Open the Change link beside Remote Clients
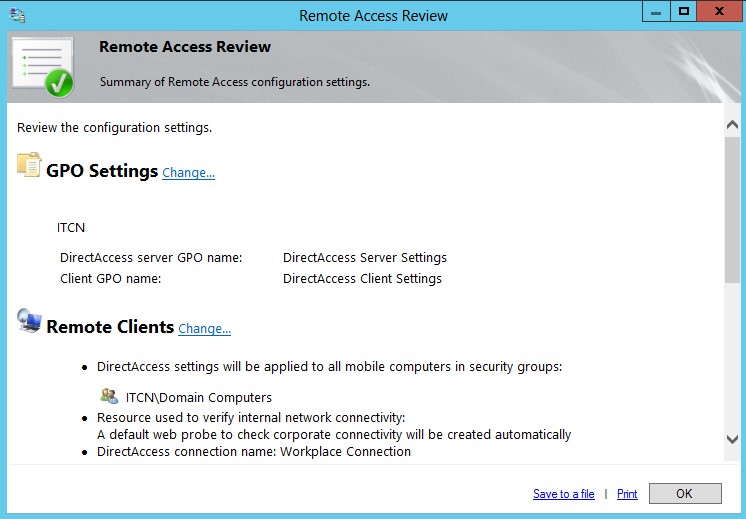 click(x=204, y=329)
